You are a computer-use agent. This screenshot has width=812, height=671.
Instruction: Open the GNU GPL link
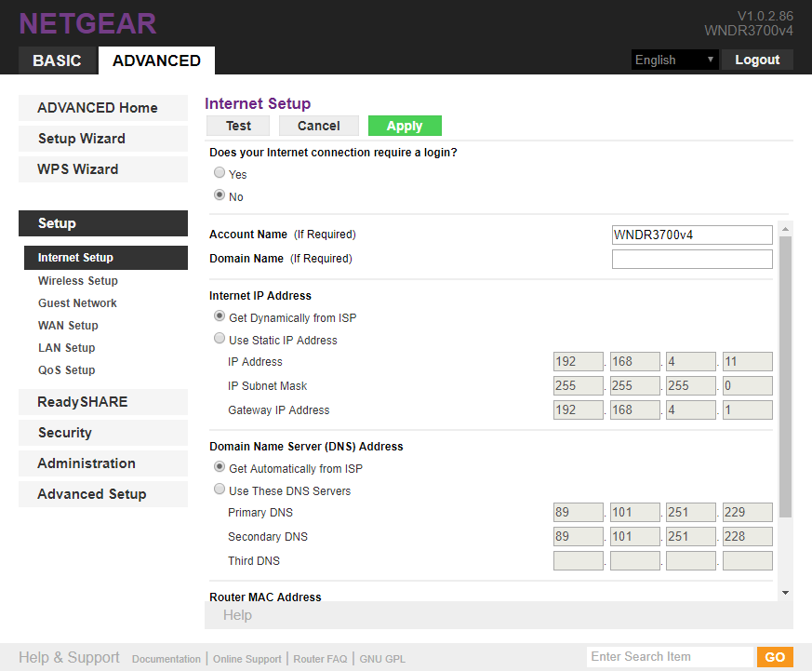(382, 659)
